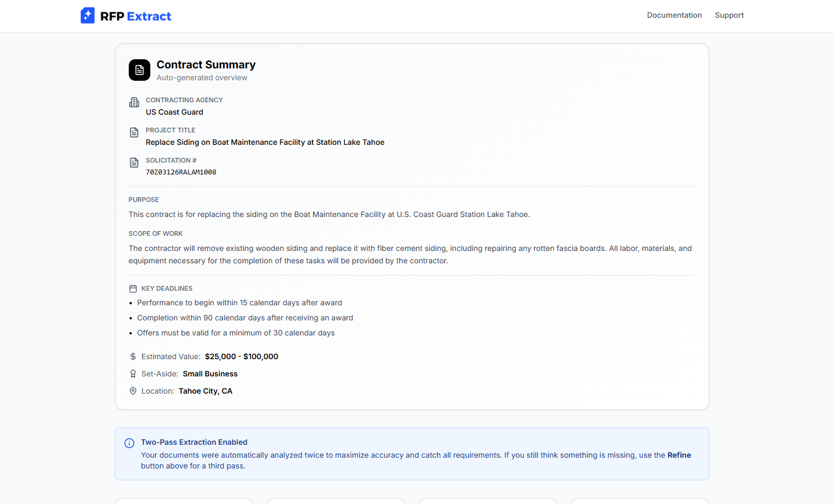
Task: Click the RFP Extract wordmark
Action: 135,16
